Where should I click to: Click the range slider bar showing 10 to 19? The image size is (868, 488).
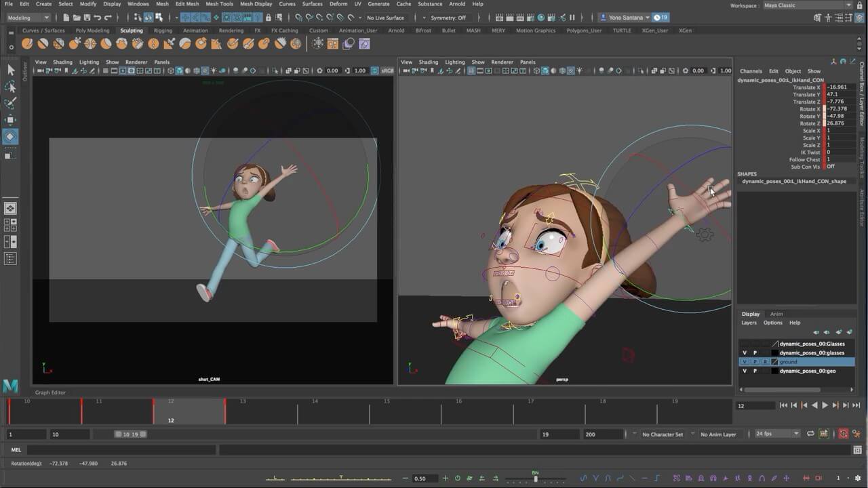coord(130,434)
